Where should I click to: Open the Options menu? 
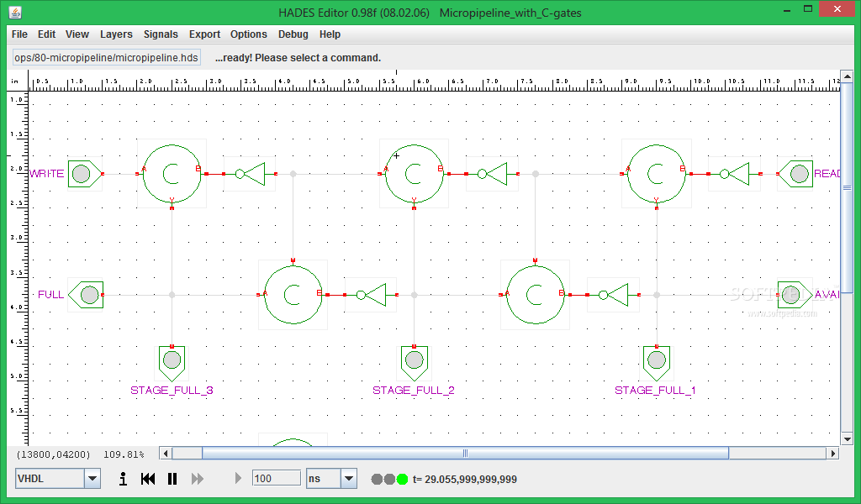pyautogui.click(x=249, y=34)
